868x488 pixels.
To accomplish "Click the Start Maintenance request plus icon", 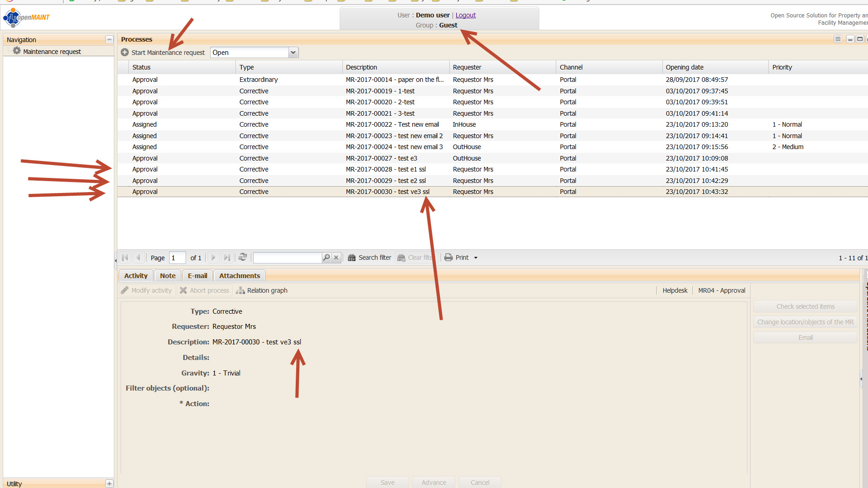I will pyautogui.click(x=125, y=53).
